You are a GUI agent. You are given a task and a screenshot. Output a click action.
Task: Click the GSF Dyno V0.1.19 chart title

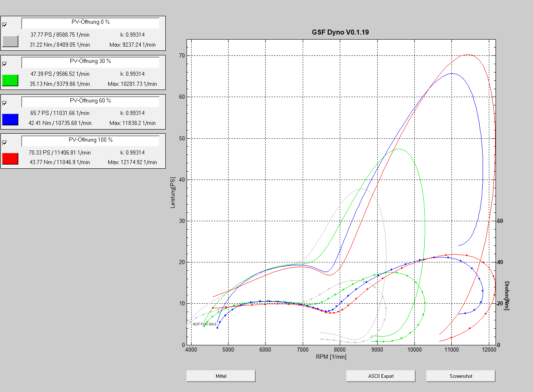click(x=340, y=32)
